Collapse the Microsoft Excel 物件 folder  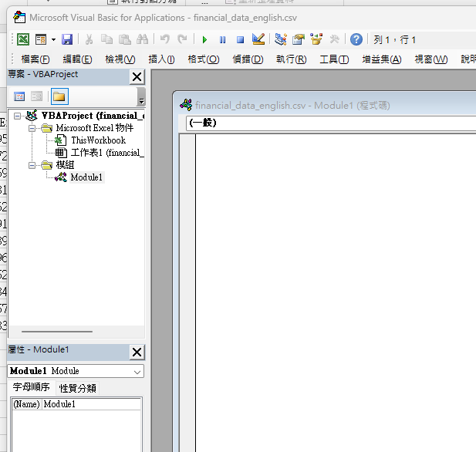pyautogui.click(x=32, y=128)
